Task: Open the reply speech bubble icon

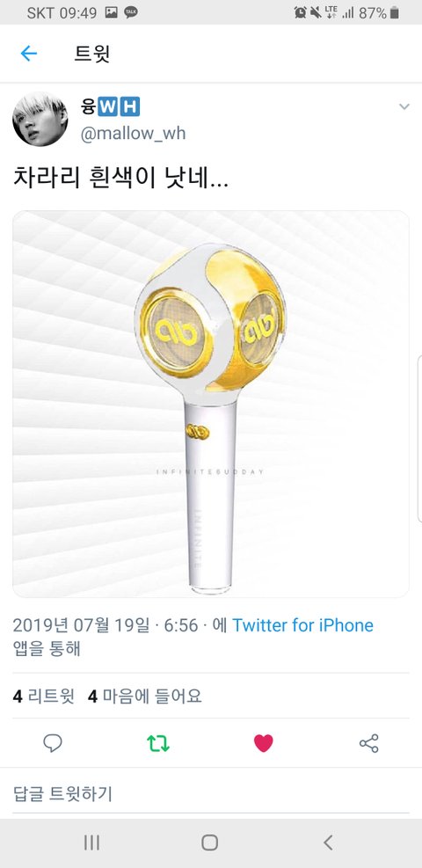Action: pyautogui.click(x=53, y=743)
